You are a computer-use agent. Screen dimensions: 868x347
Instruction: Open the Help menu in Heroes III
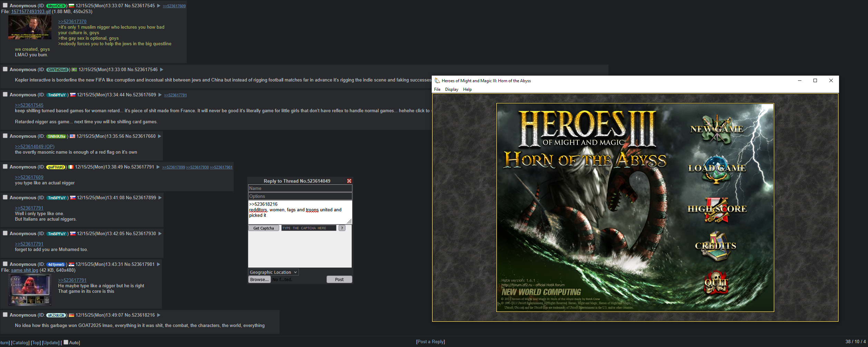(467, 89)
